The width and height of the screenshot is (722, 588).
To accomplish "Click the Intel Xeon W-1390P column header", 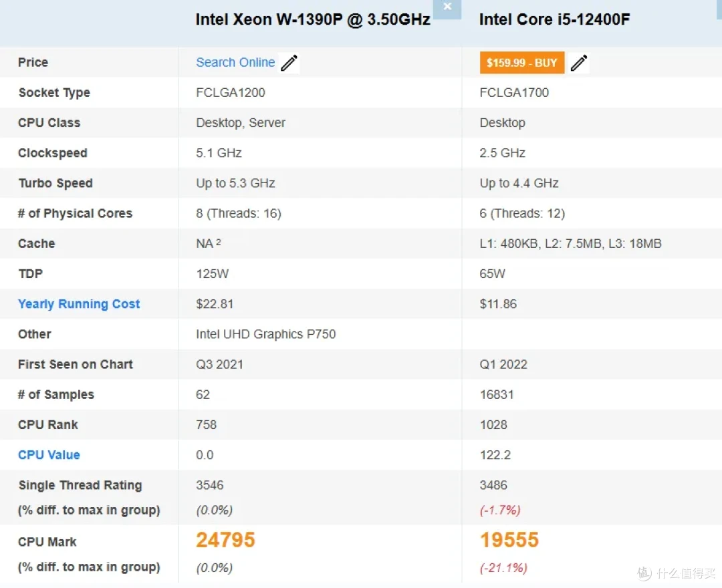I will [x=313, y=20].
